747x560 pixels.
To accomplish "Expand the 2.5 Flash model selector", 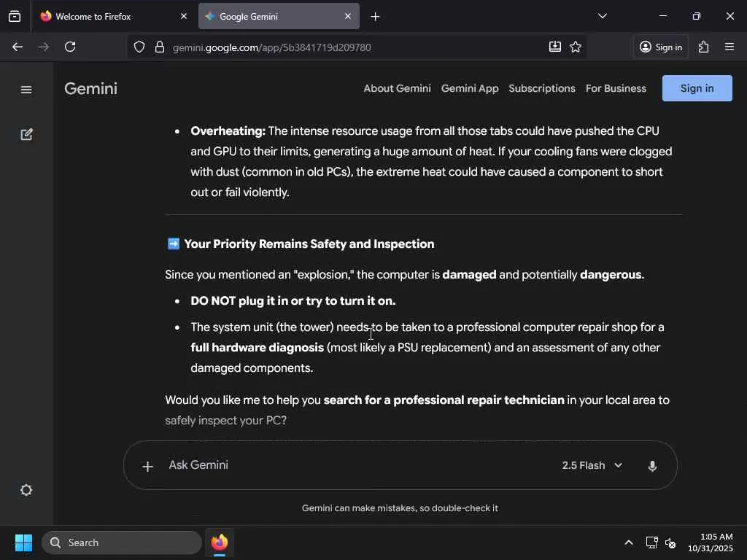I will 592,465.
